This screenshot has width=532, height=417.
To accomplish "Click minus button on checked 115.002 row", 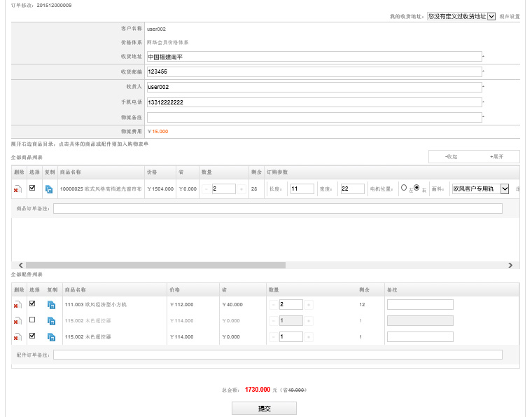I will tap(274, 337).
